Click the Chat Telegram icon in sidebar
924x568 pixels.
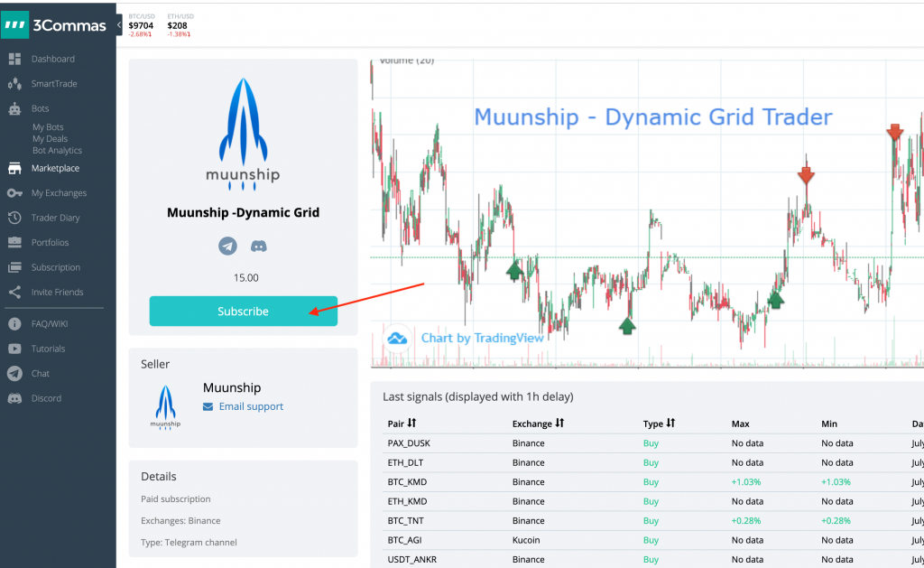pos(14,373)
